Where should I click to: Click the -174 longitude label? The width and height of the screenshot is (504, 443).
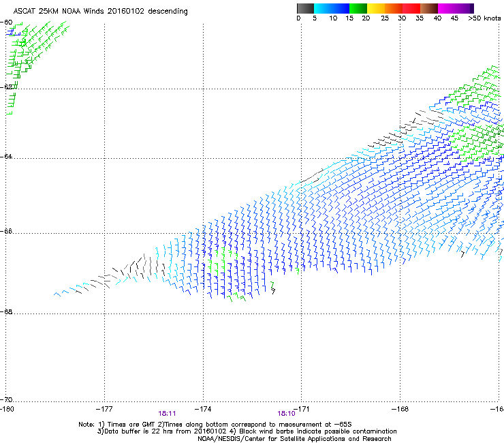pos(203,409)
